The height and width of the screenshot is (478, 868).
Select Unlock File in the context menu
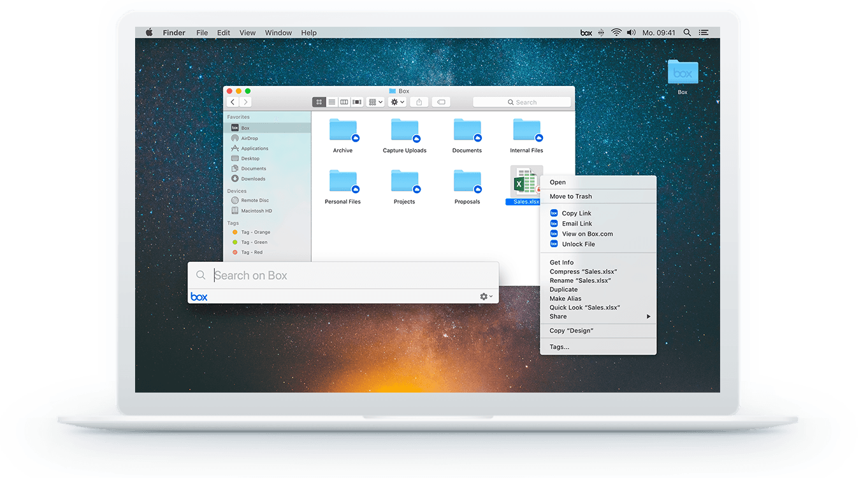tap(578, 244)
